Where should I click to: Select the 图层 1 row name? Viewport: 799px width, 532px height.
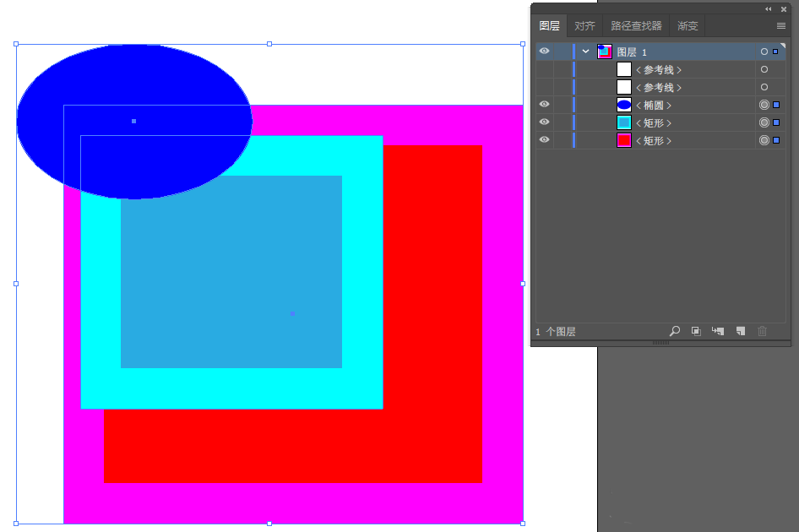632,52
